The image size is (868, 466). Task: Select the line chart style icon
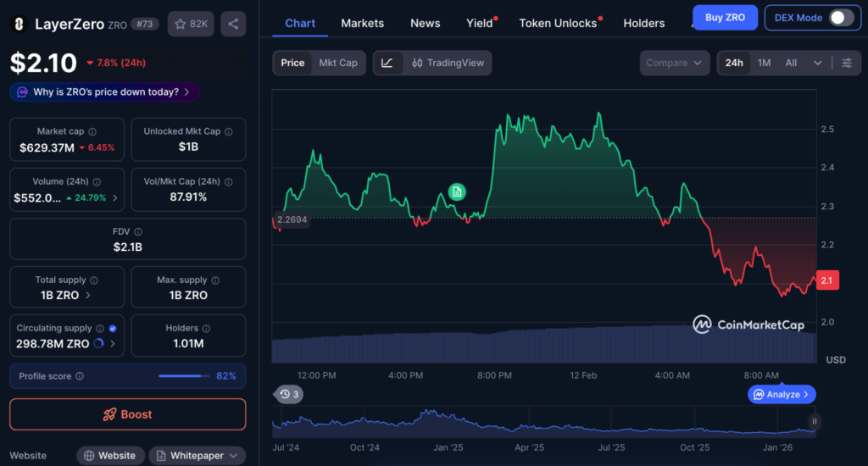click(x=387, y=63)
